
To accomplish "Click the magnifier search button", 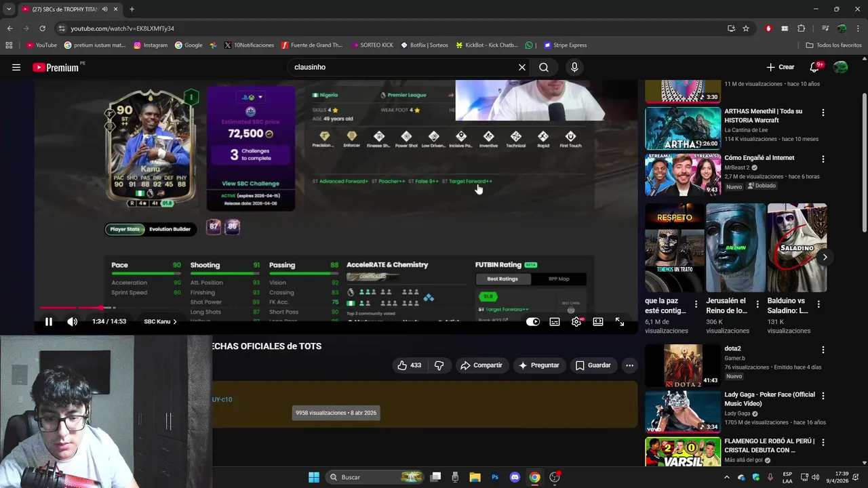I will 544,67.
